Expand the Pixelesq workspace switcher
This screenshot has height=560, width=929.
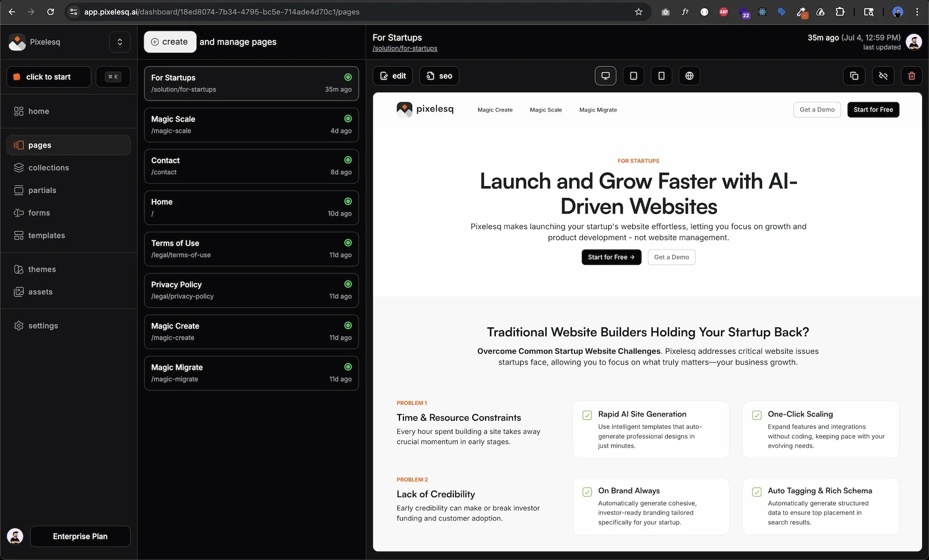pos(120,42)
